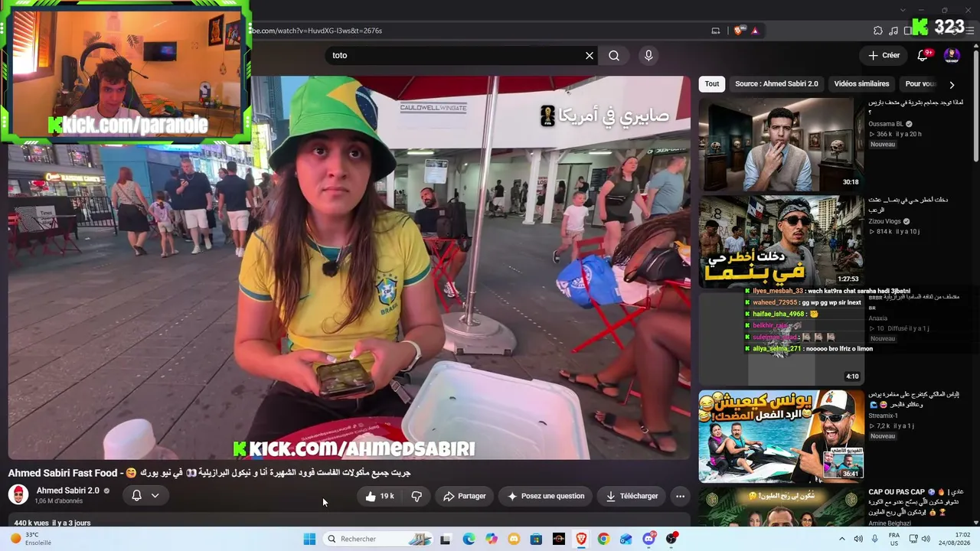Click 'Posez une question' button
The width and height of the screenshot is (980, 551).
(546, 496)
